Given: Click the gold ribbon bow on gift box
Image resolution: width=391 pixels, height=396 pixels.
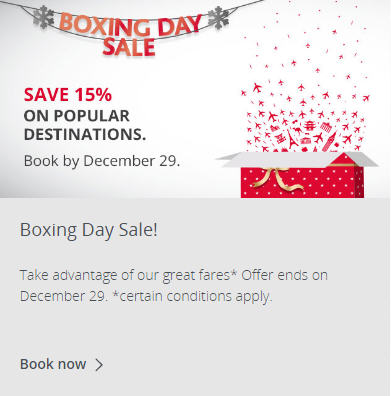Looking at the screenshot, I should (x=277, y=179).
